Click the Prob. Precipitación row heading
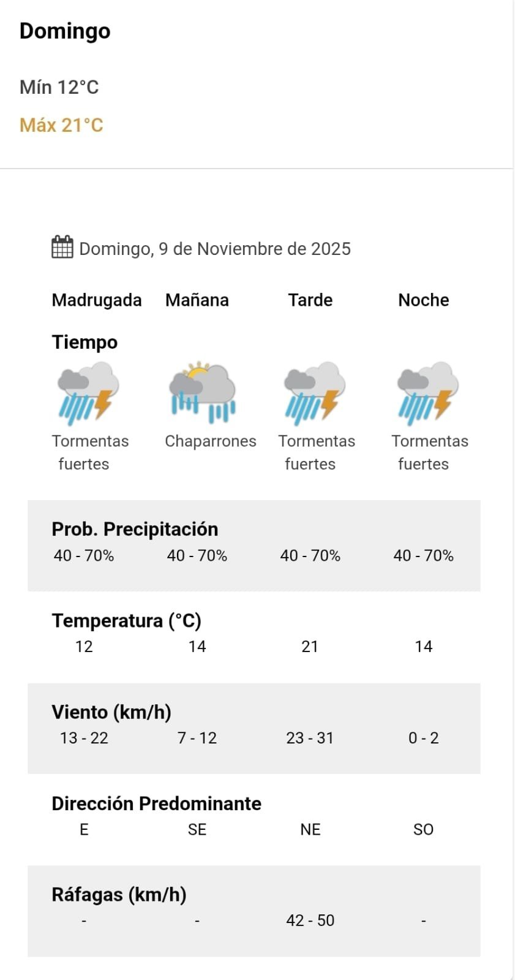Screen dimensions: 515x980 tap(135, 529)
